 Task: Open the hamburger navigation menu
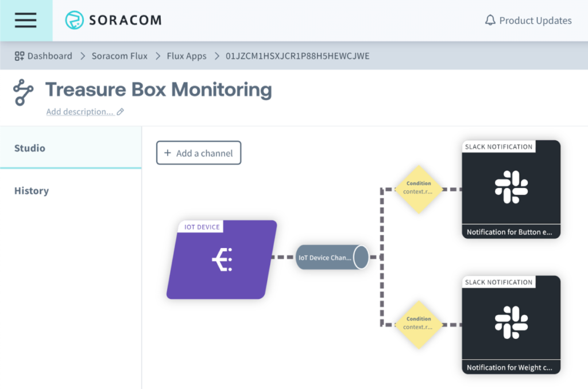tap(26, 21)
